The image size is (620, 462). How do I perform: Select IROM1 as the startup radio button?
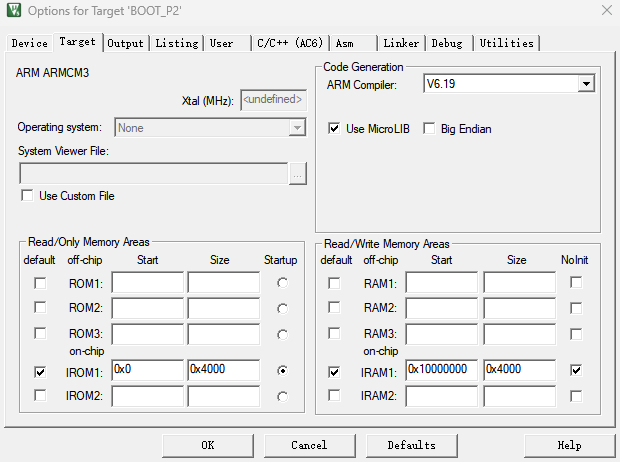(x=283, y=370)
